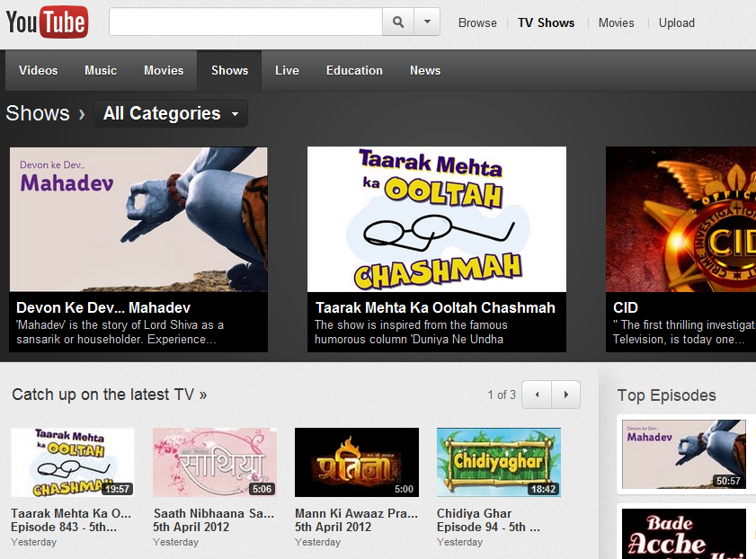Screen dimensions: 756x559
Task: Click the Devon Ke Dev... Mahadev title
Action: tap(103, 307)
